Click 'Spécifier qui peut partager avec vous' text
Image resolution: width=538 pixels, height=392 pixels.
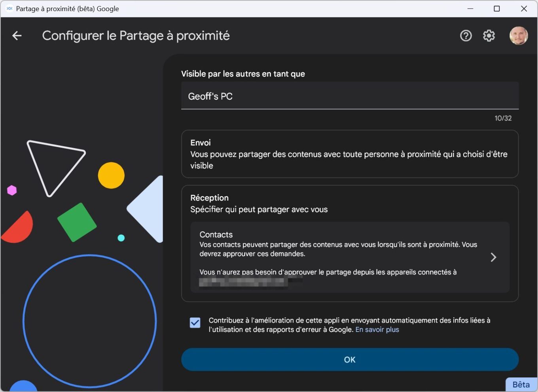[259, 209]
